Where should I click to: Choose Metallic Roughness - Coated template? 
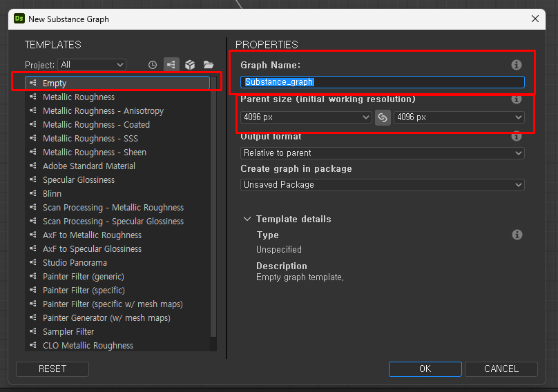click(x=117, y=125)
